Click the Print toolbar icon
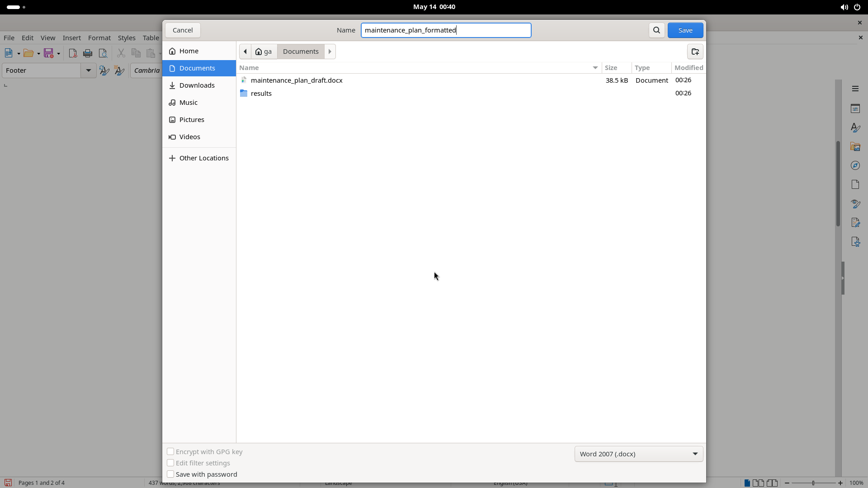 88,53
